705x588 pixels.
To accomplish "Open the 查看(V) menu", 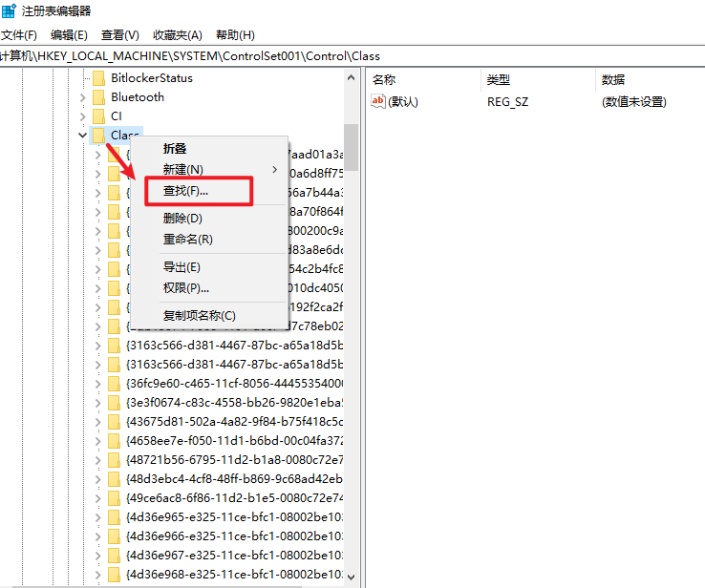I will click(120, 35).
